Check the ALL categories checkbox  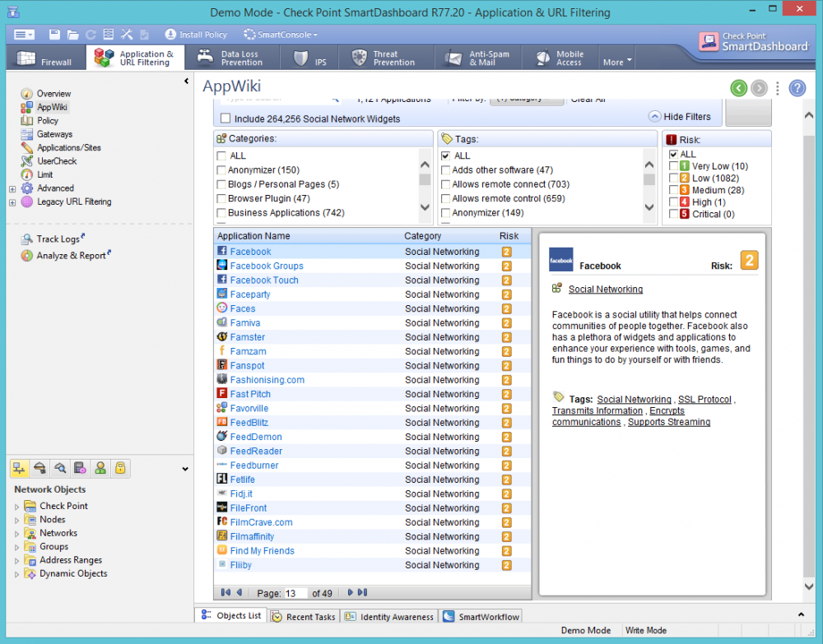[221, 155]
